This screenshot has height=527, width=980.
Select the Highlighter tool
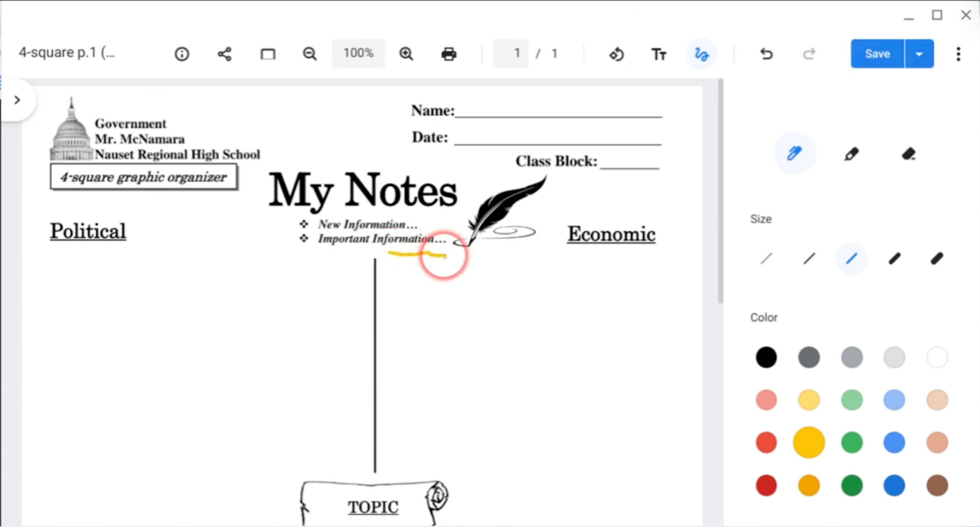pyautogui.click(x=851, y=153)
